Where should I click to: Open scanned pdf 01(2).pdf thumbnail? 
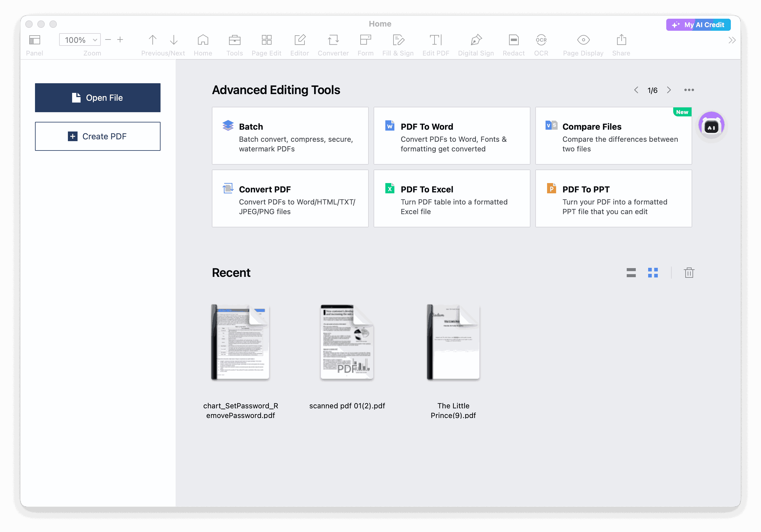tap(347, 342)
